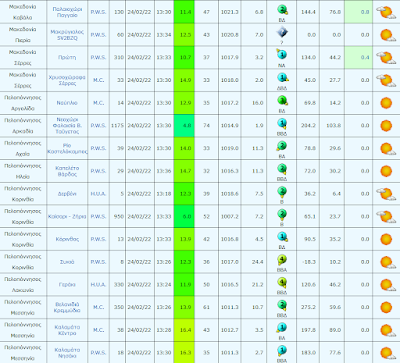Viewport: 400px width, 363px height.
Task: Open the Δερβένι station link
Action: 67,194
